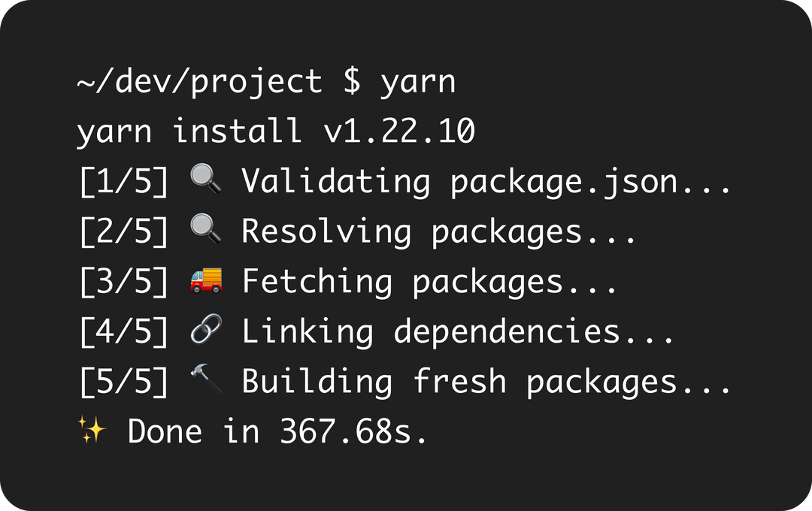Screen dimensions: 812x511
Task: Click the [2/5] step indicator
Action: pos(123,232)
